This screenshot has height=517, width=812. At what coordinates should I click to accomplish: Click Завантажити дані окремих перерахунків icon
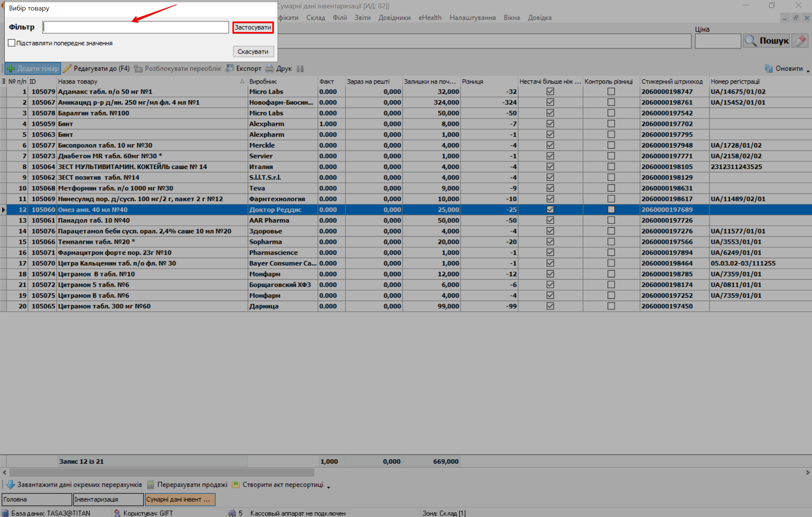pos(11,485)
